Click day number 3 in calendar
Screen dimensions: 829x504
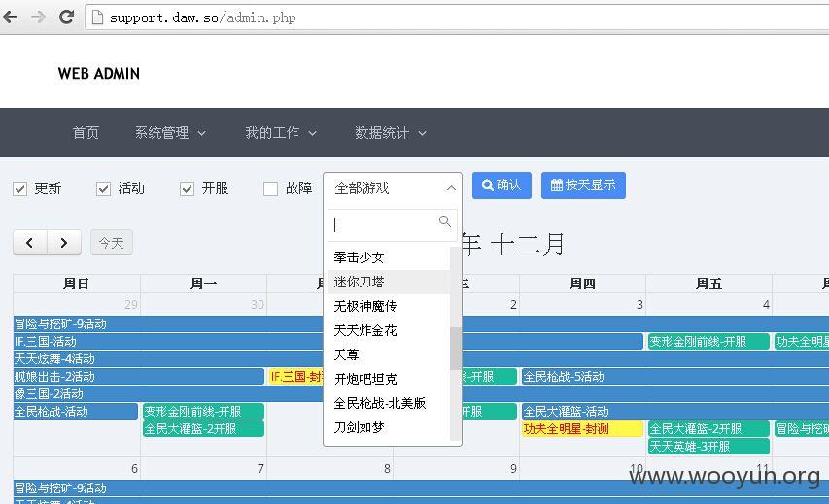(639, 304)
